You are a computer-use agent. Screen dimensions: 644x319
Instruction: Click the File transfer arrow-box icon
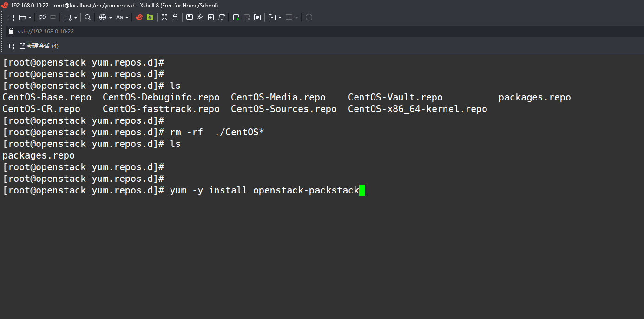tap(211, 17)
